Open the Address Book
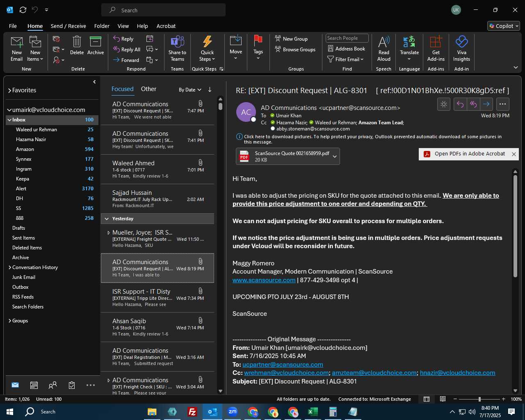Viewport: 525px width, 420px height. pos(346,48)
